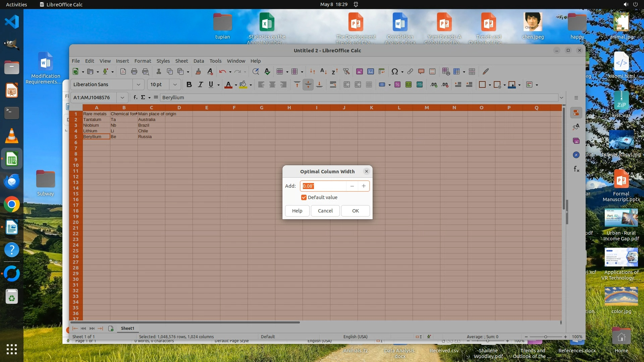This screenshot has width=644, height=362.
Task: Open the Special Character (Omega) icon
Action: pos(395,71)
